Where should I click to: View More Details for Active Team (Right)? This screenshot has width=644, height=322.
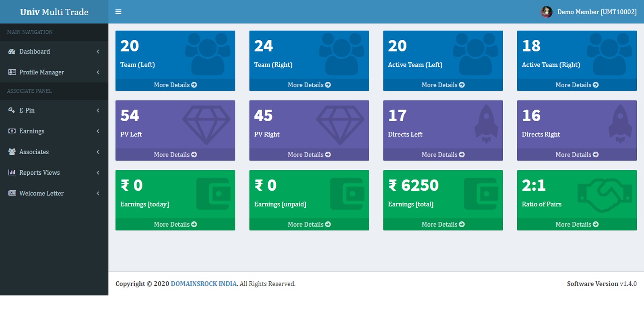click(x=577, y=85)
